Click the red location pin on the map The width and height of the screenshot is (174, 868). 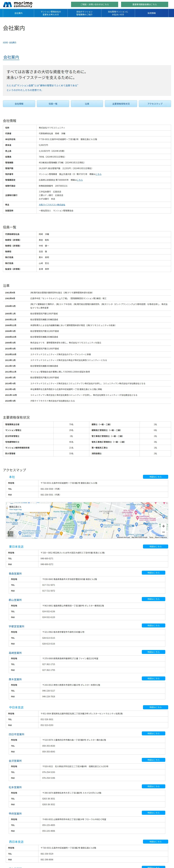(x=87, y=518)
